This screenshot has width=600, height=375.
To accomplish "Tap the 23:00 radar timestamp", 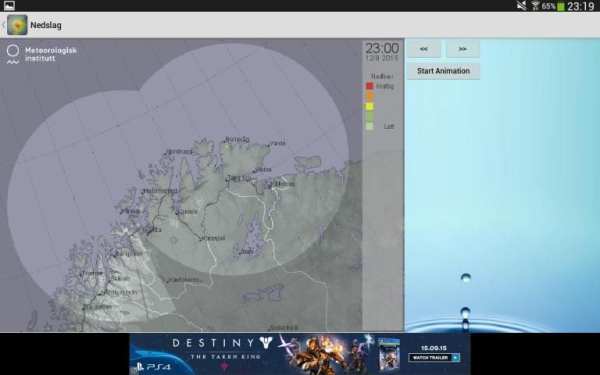I will 382,49.
